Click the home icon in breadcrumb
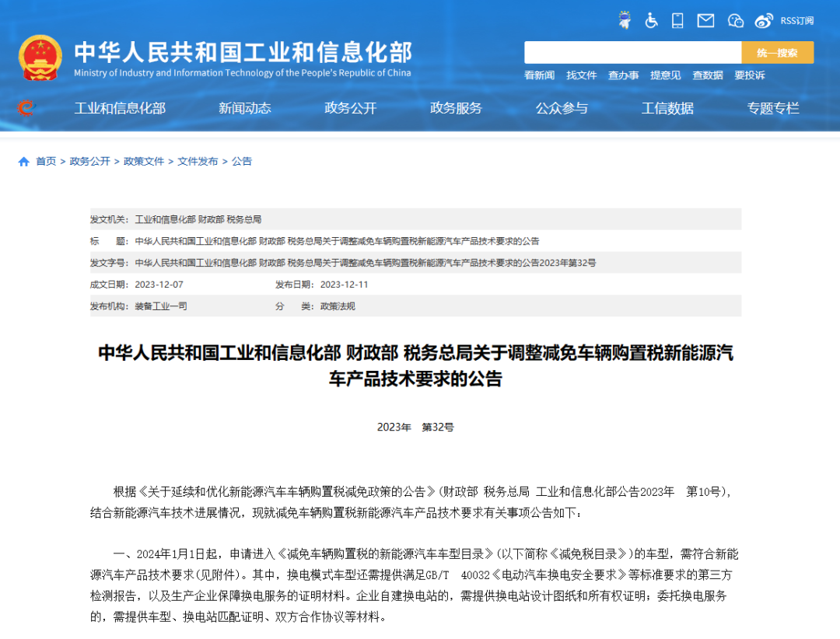840x639 pixels. (23, 161)
